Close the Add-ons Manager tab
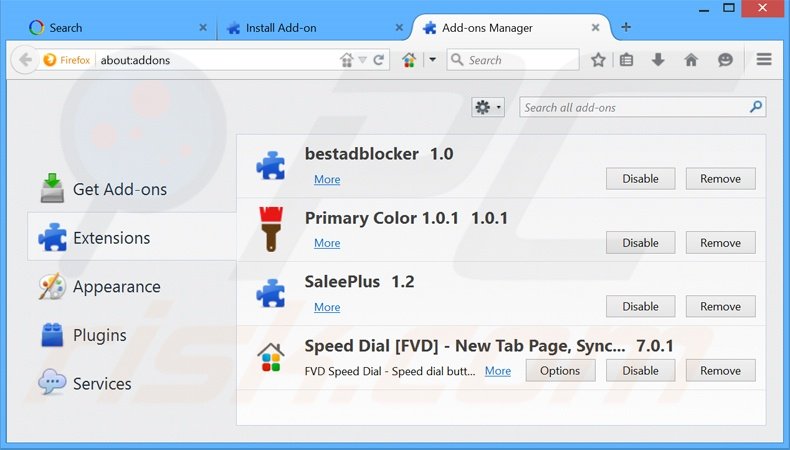This screenshot has height=450, width=790. click(x=596, y=28)
